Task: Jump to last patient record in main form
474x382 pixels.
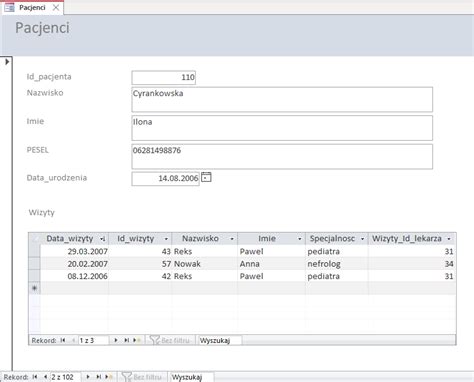Action: 99,377
